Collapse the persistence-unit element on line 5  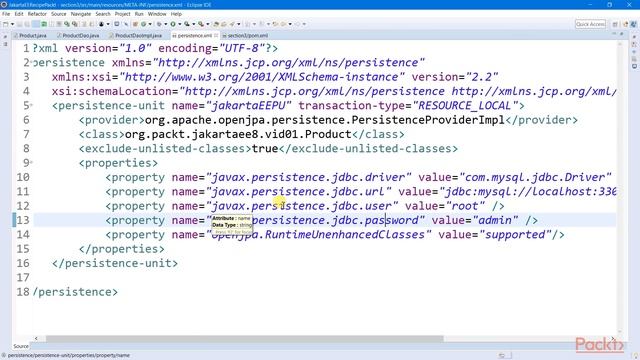(x=31, y=105)
